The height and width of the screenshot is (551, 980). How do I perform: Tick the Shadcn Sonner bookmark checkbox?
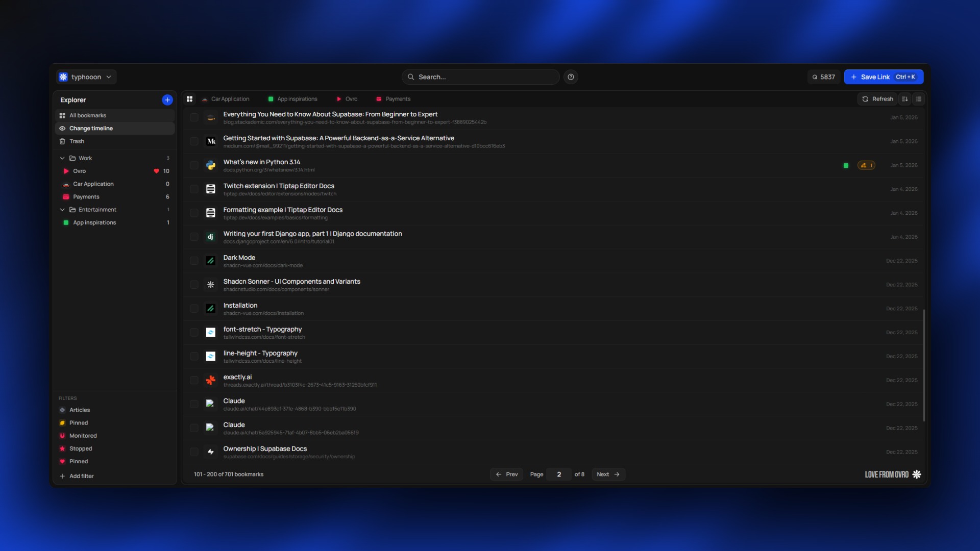pos(194,285)
